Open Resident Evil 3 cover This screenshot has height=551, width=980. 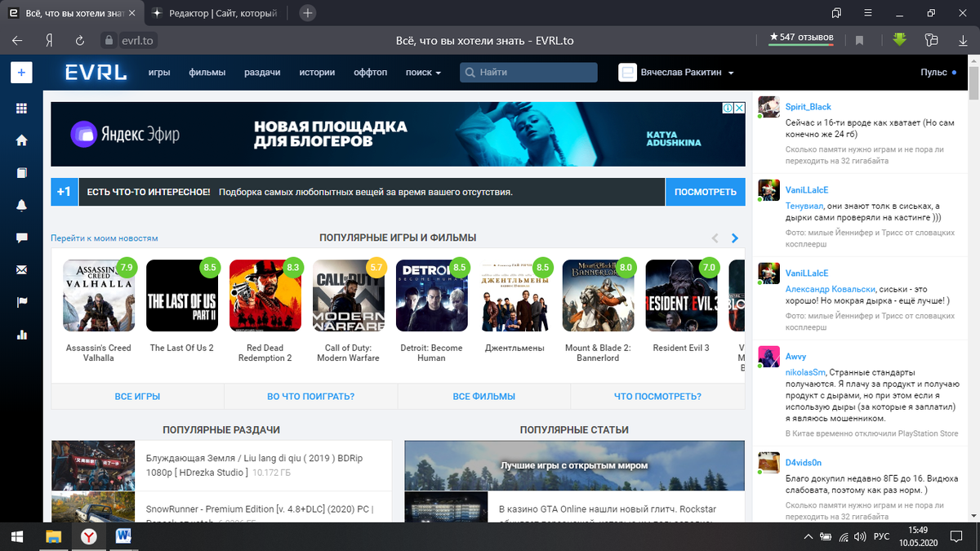pos(682,295)
